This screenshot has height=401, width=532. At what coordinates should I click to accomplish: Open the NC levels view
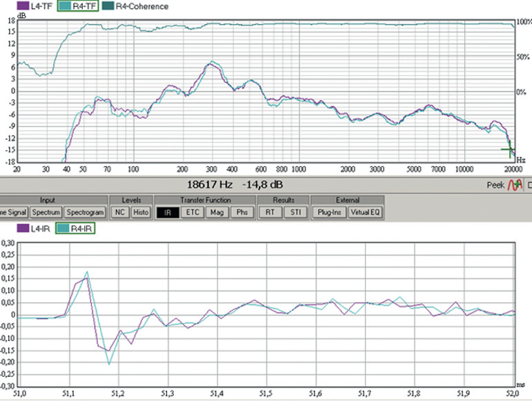click(120, 213)
